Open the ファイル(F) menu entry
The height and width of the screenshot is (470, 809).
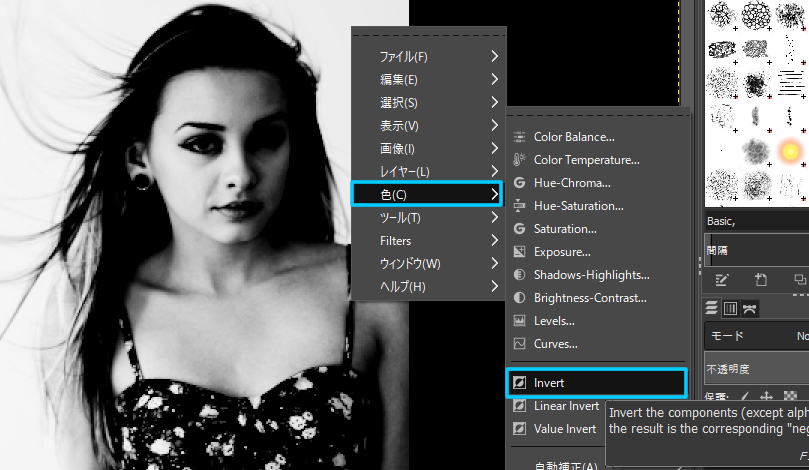coord(428,56)
